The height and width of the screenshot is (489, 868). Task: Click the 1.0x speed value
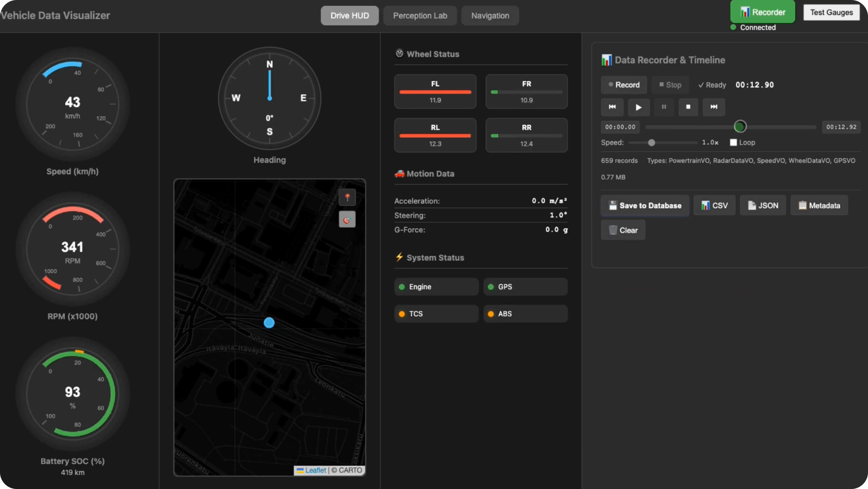click(710, 143)
